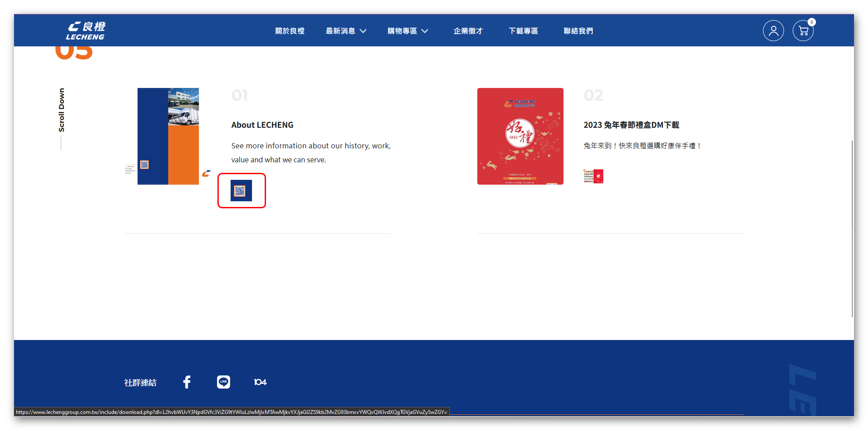
Task: Click the About LECHENG brochure cover image
Action: click(x=168, y=136)
